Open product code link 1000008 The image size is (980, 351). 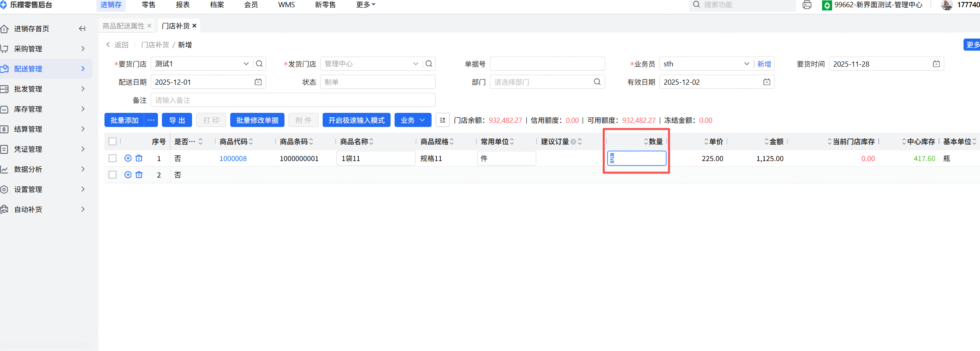click(233, 159)
